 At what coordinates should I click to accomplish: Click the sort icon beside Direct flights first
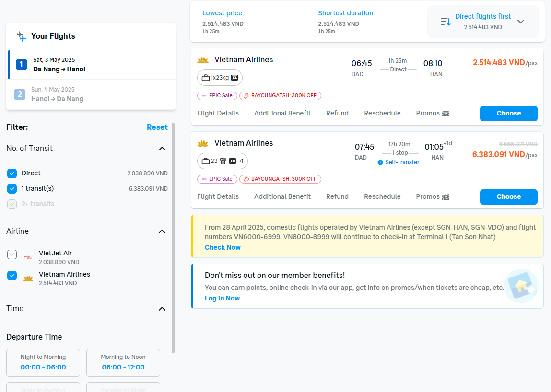(x=445, y=22)
